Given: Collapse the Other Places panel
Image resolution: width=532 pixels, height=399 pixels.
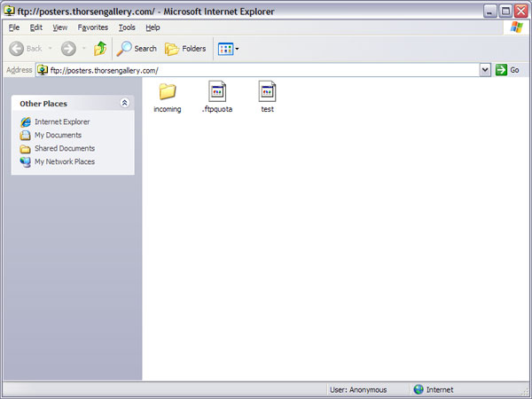Looking at the screenshot, I should pyautogui.click(x=124, y=104).
